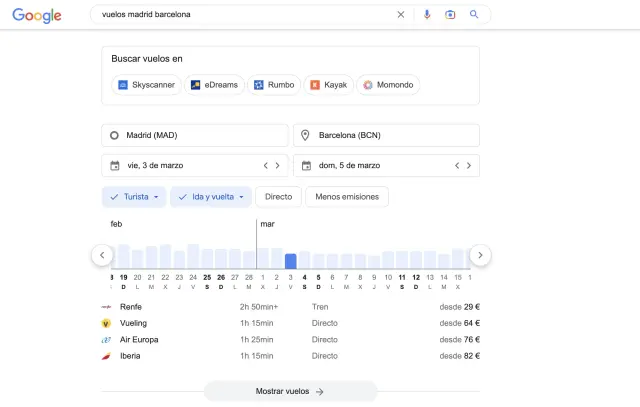The height and width of the screenshot is (407, 640).
Task: Open the Turista class dropdown
Action: (134, 197)
